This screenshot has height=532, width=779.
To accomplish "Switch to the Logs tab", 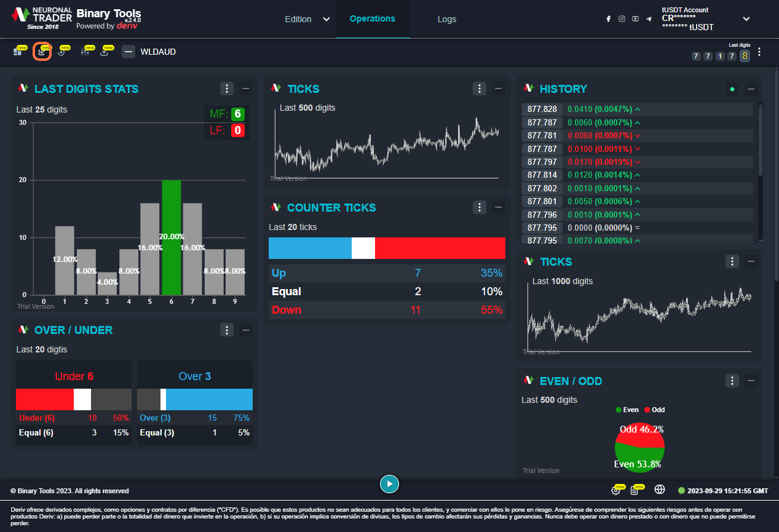I will click(447, 19).
